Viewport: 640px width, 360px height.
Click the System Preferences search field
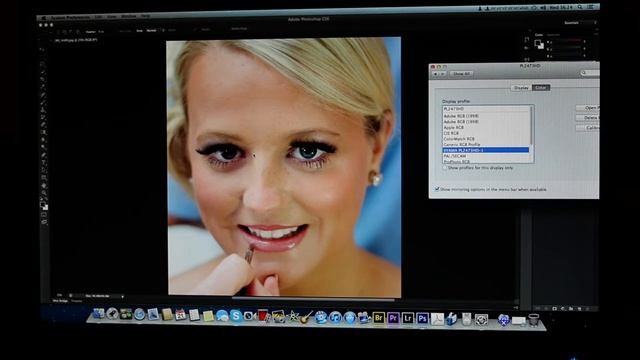point(590,73)
